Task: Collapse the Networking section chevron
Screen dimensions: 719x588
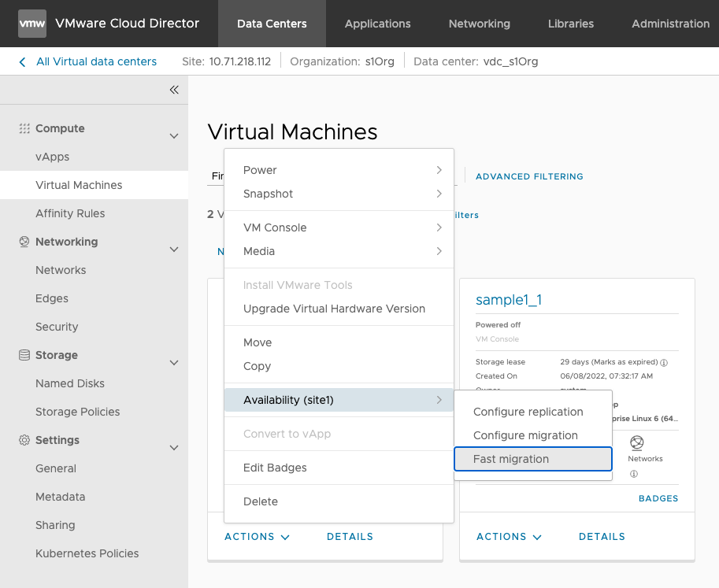Action: [x=174, y=250]
